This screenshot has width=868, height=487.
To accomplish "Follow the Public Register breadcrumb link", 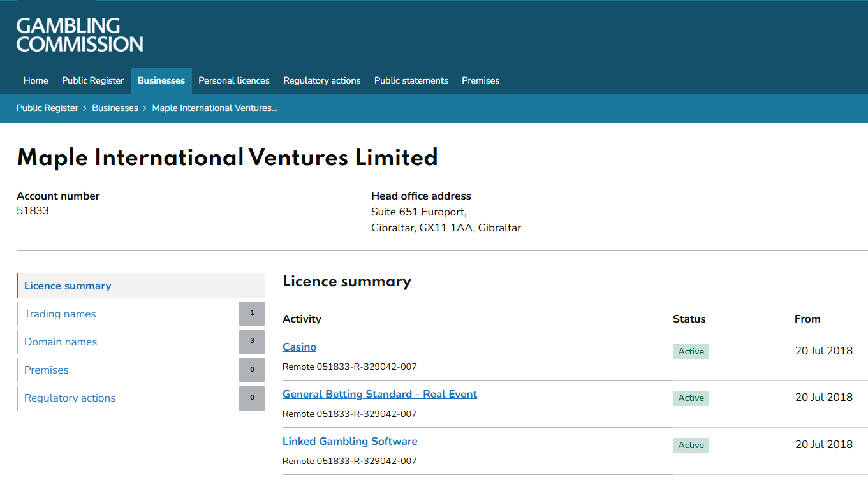I will click(x=47, y=108).
